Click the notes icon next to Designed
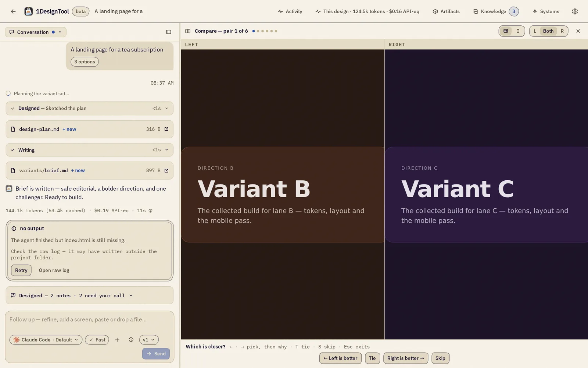Viewport: 588px width, 368px height. coord(13,296)
